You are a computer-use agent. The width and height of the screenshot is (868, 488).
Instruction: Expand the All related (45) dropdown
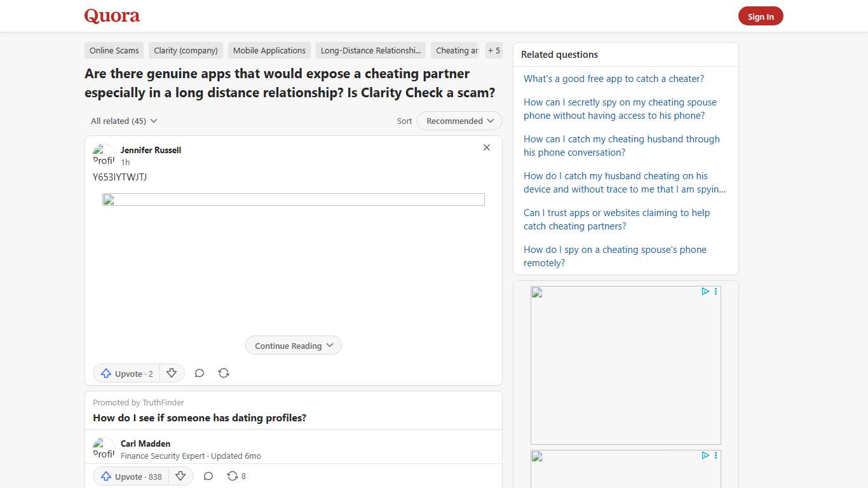tap(124, 121)
